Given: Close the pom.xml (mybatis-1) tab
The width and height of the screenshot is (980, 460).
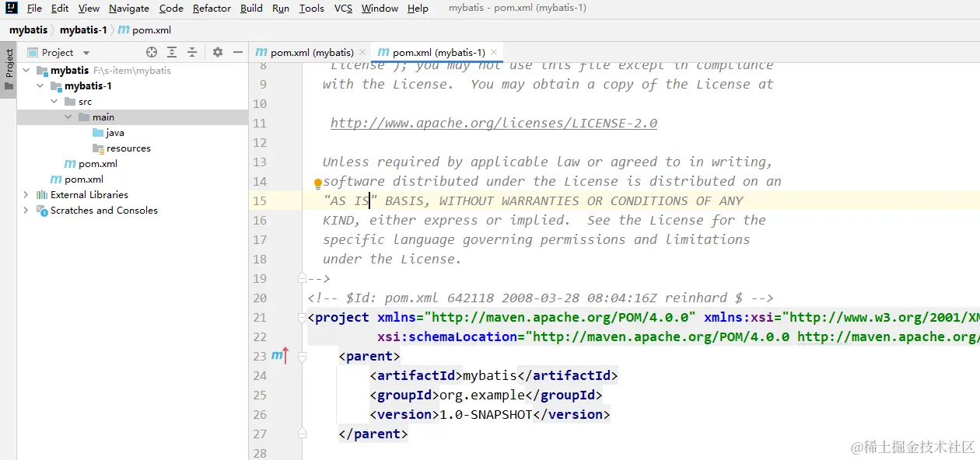Looking at the screenshot, I should click(494, 52).
